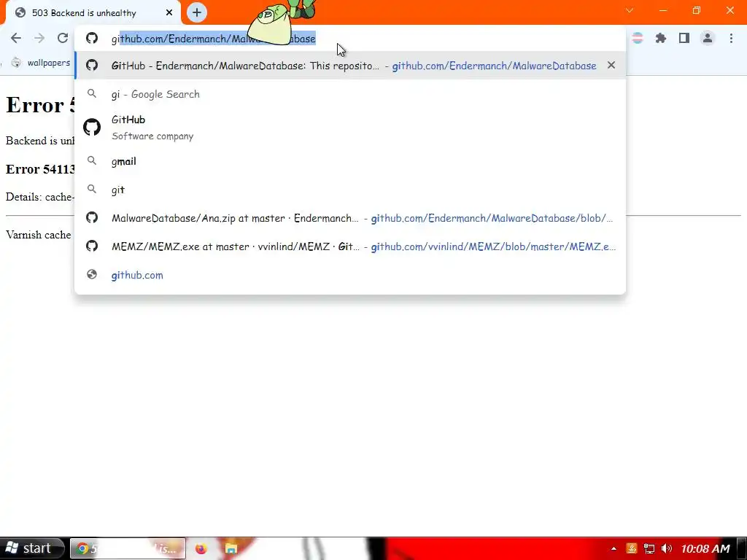Click the orange tray notification icon
Image resolution: width=747 pixels, height=560 pixels.
point(632,548)
